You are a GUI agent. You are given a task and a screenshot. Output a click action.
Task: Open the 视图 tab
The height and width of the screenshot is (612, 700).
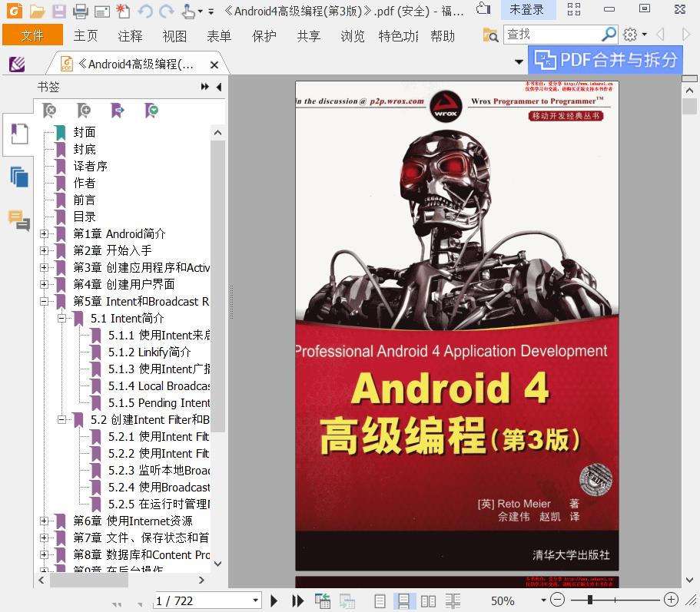174,35
